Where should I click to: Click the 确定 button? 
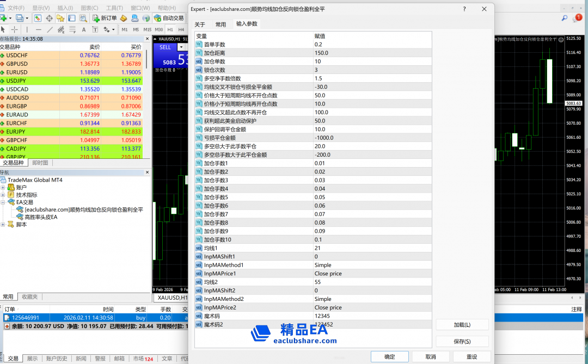390,357
